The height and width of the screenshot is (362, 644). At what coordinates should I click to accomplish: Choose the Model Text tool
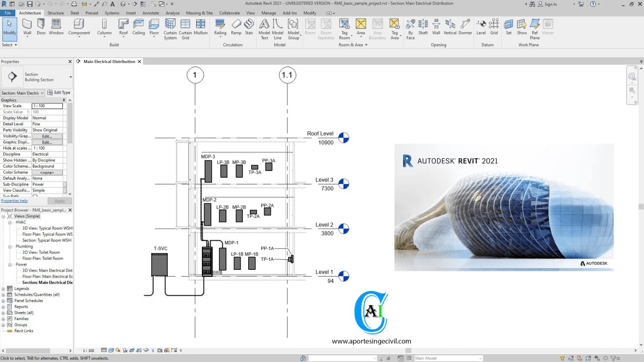(264, 29)
